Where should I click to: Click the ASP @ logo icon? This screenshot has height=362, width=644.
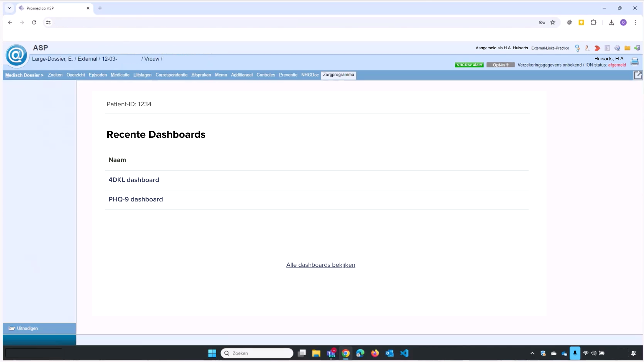16,55
